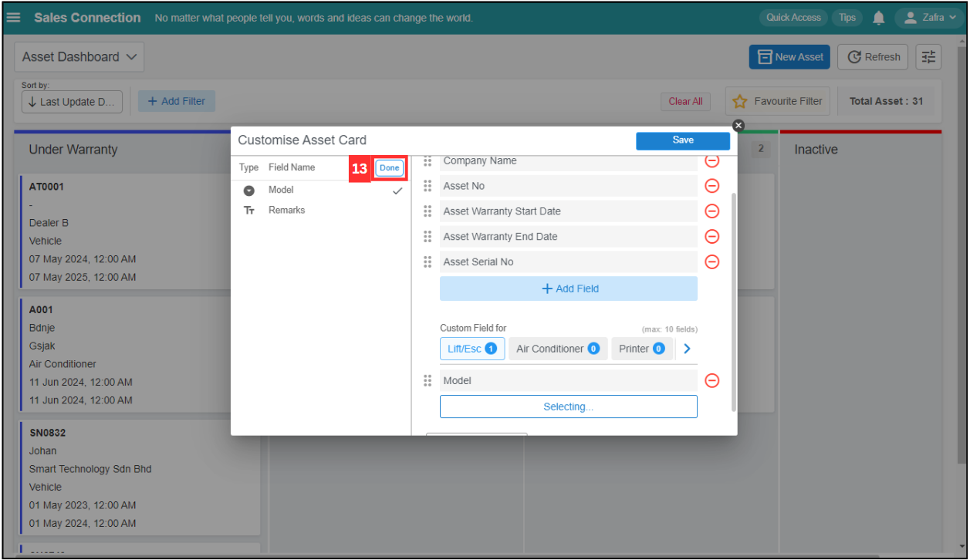Click the Asset No field box
The width and height of the screenshot is (970, 560).
[x=569, y=186]
